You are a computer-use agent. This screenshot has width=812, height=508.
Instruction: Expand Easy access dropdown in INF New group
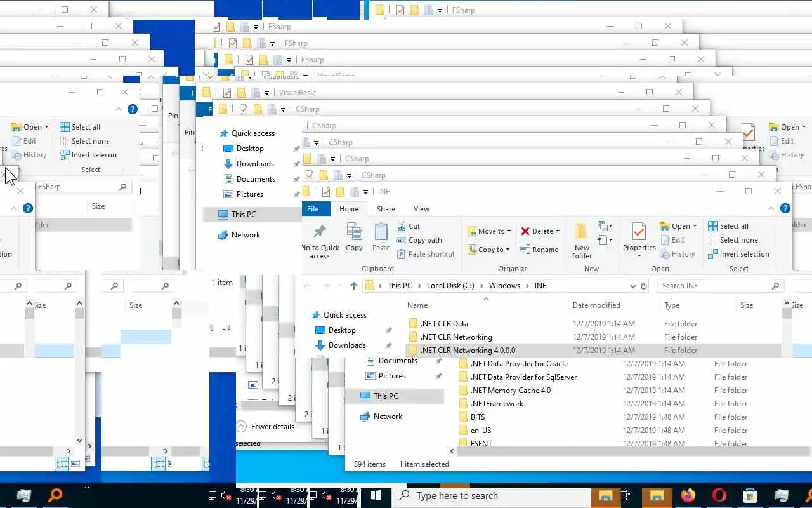click(x=604, y=240)
